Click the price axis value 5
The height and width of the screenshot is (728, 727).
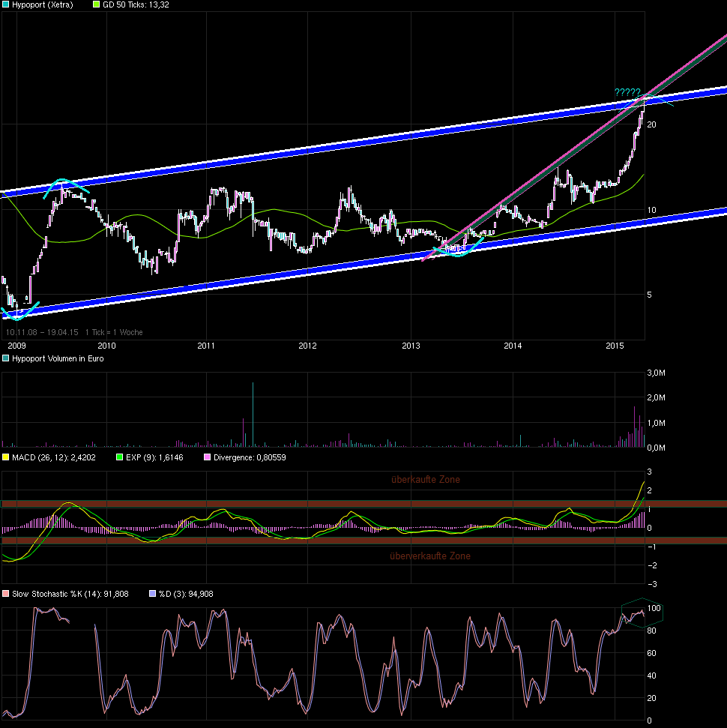pyautogui.click(x=650, y=295)
